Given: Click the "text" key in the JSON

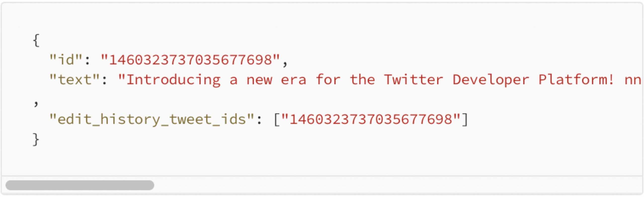Looking at the screenshot, I should pos(74,80).
